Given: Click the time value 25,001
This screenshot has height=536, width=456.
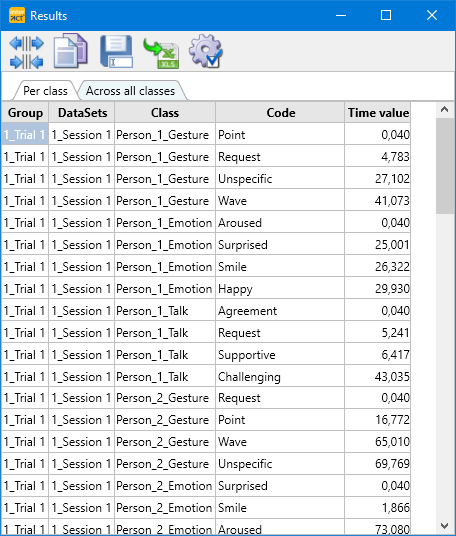Looking at the screenshot, I should pyautogui.click(x=378, y=245).
